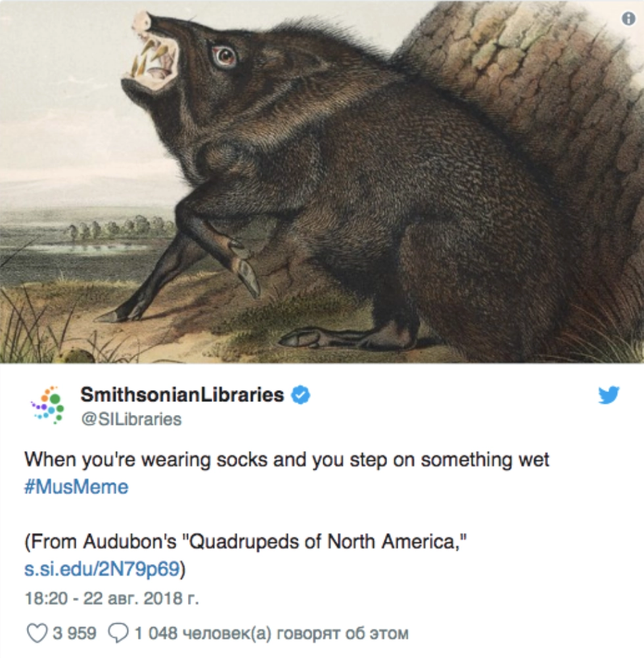Click the 'When you're wearing socks' tweet text
This screenshot has width=644, height=658.
click(287, 460)
